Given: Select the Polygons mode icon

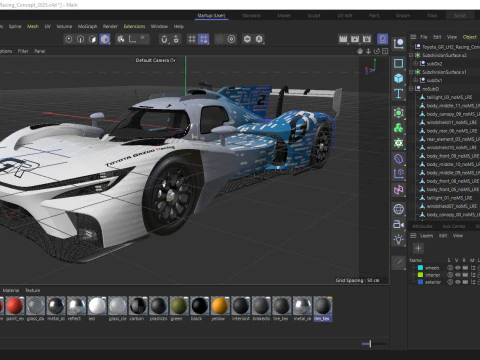Looking at the screenshot, I should (93, 39).
